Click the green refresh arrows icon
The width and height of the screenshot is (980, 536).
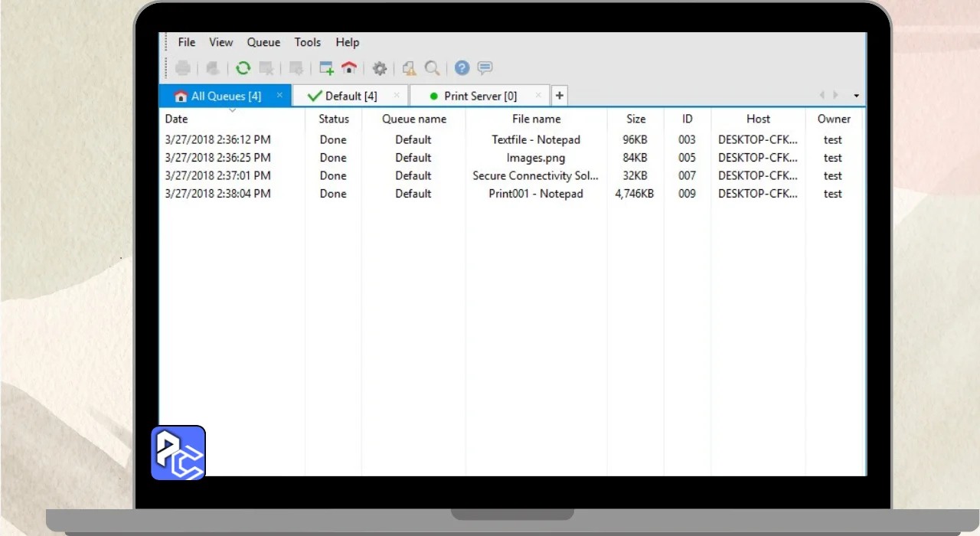243,68
